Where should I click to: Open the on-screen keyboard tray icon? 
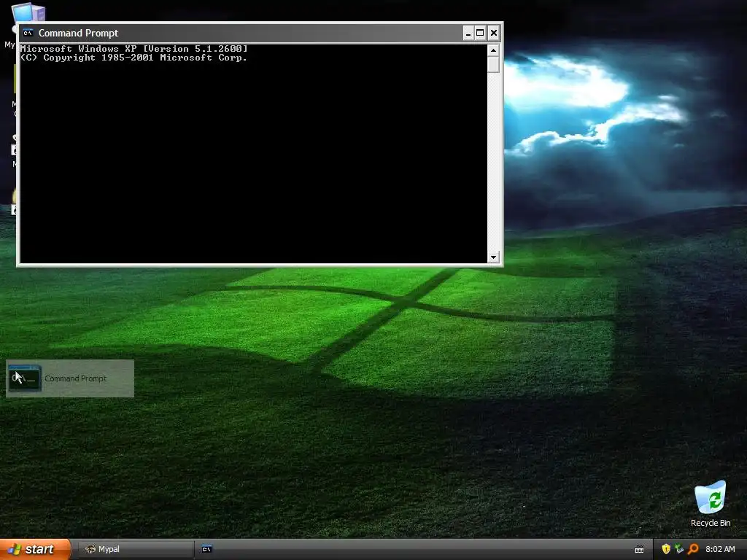click(639, 550)
